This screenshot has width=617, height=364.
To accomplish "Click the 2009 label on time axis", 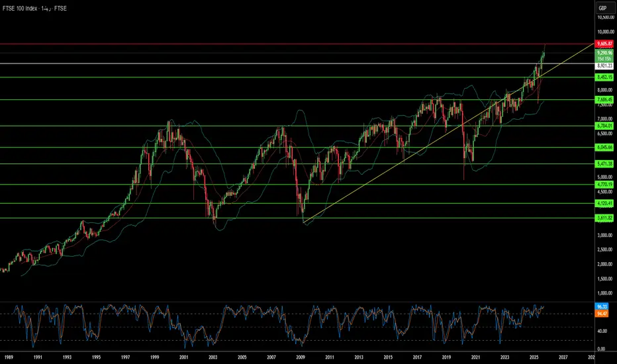I will [x=301, y=357].
